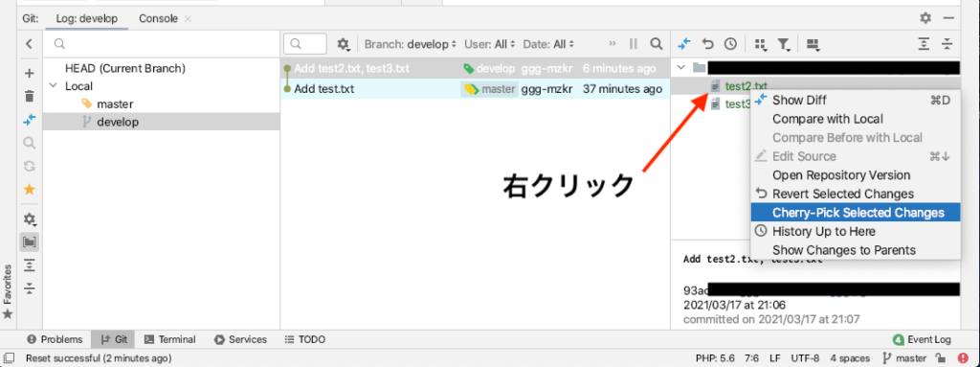The width and height of the screenshot is (980, 367).
Task: Open the Services tool window
Action: pos(240,339)
